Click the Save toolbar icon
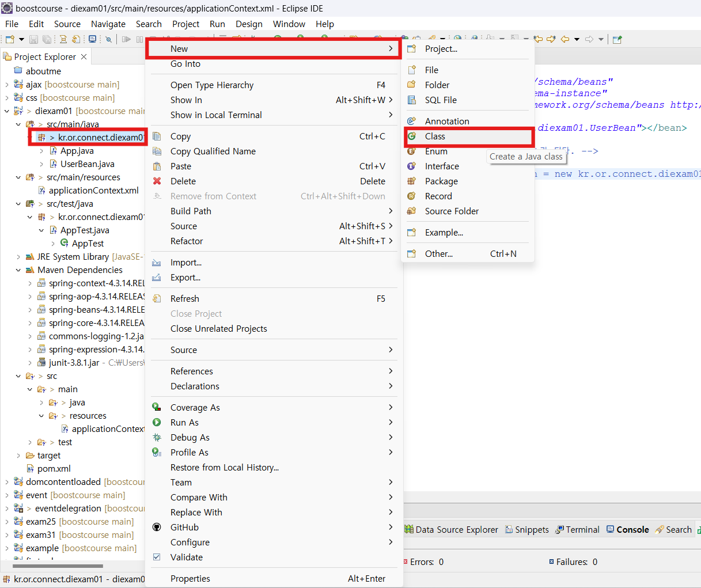The image size is (701, 588). tap(33, 39)
